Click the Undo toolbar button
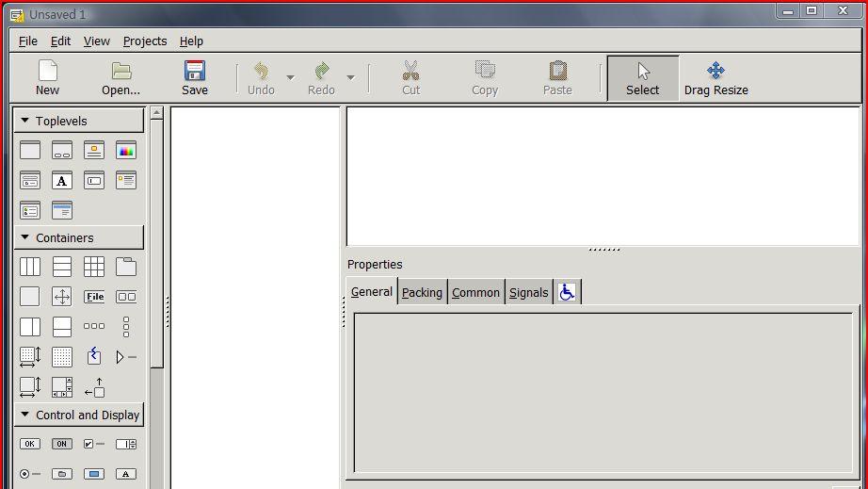Screen dimensions: 868x489 pos(261,78)
